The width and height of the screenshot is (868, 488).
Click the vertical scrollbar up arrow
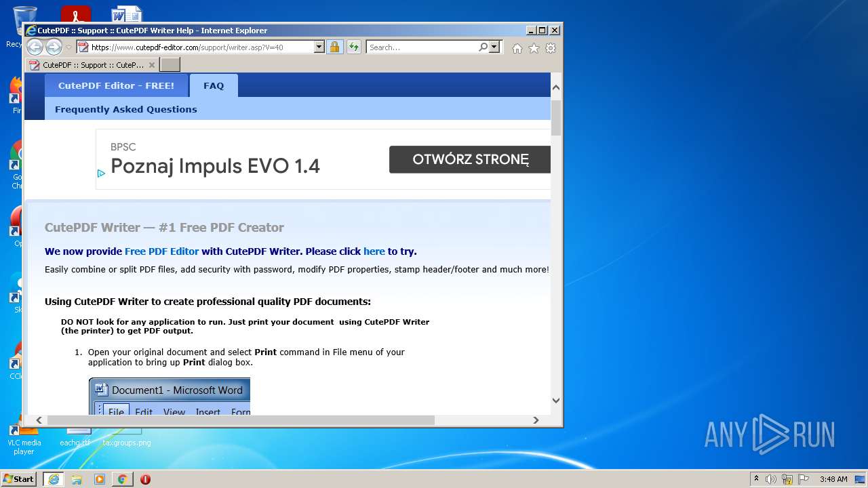point(556,87)
